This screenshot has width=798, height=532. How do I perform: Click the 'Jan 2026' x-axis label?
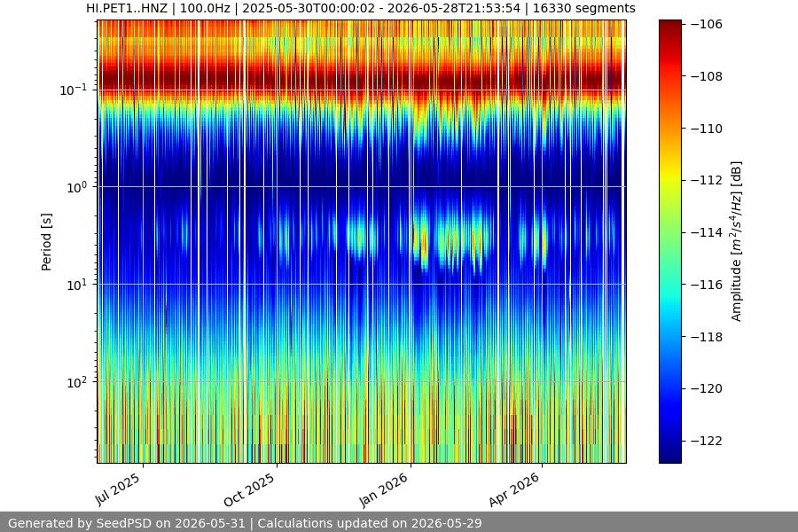(383, 489)
